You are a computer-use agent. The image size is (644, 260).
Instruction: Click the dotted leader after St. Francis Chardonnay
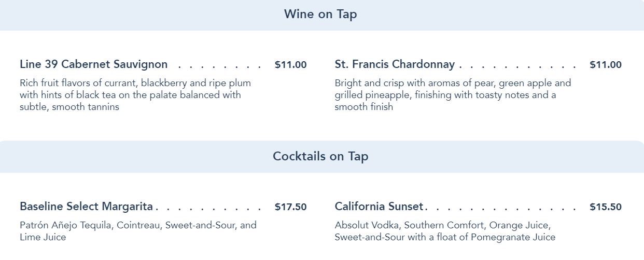click(x=517, y=66)
